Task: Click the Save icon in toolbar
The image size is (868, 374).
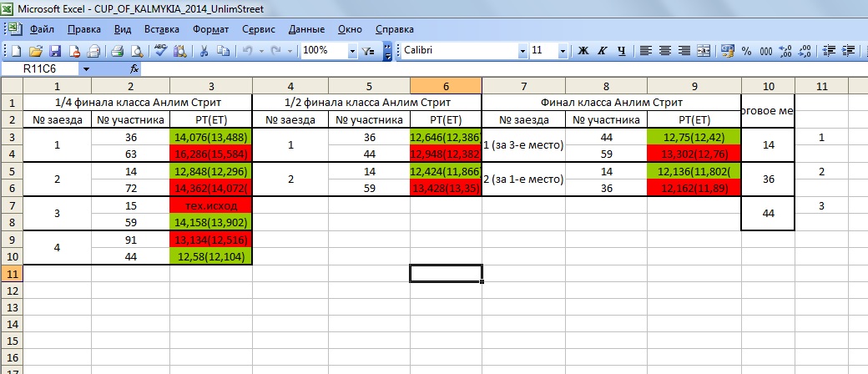Action: [x=55, y=51]
